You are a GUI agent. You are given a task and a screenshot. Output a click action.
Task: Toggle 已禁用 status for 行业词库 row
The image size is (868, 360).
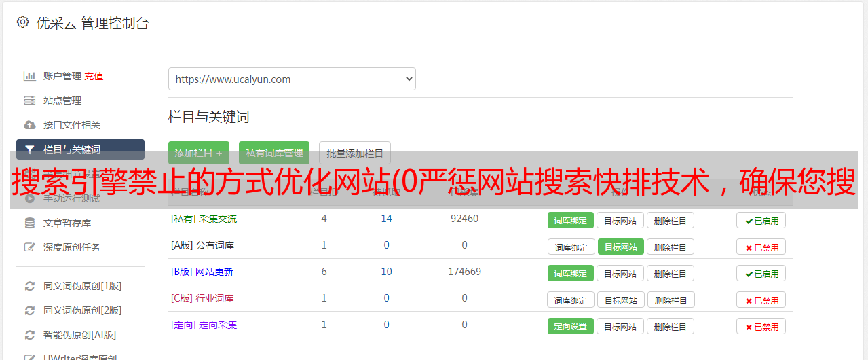point(761,300)
